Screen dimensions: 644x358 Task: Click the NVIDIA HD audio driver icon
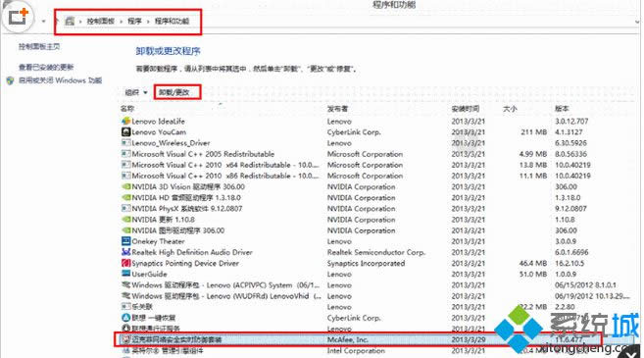pos(126,198)
